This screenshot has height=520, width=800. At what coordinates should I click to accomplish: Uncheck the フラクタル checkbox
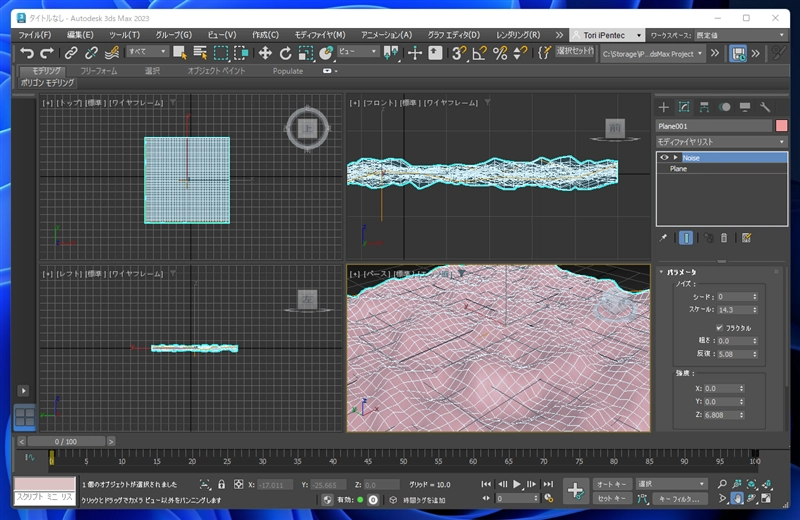pyautogui.click(x=719, y=328)
